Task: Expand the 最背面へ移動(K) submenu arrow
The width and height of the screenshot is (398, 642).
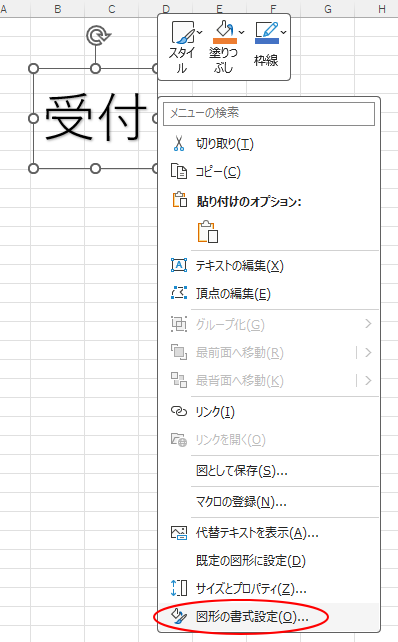Action: click(x=368, y=380)
